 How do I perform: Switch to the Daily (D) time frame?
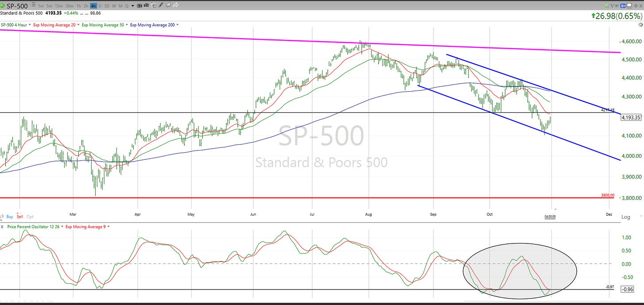point(100,6)
